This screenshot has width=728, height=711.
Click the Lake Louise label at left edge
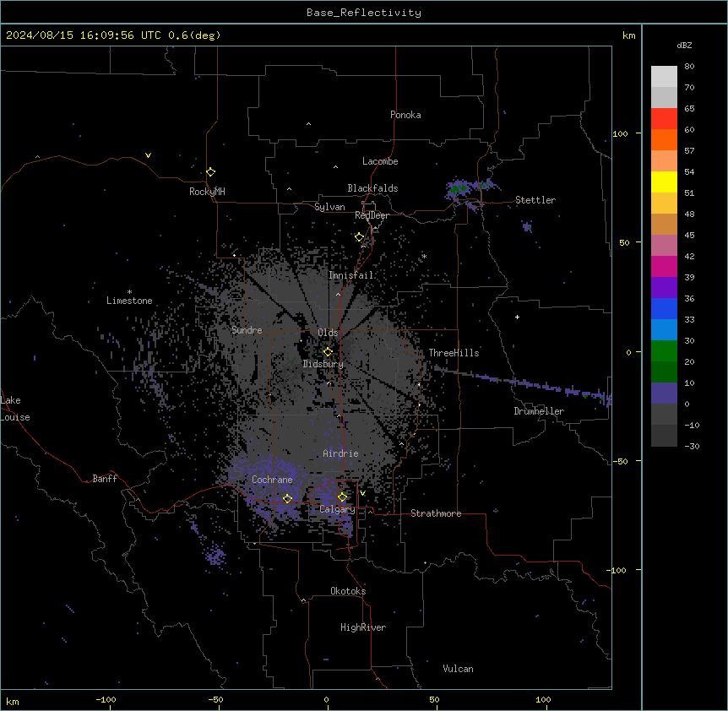coord(15,409)
